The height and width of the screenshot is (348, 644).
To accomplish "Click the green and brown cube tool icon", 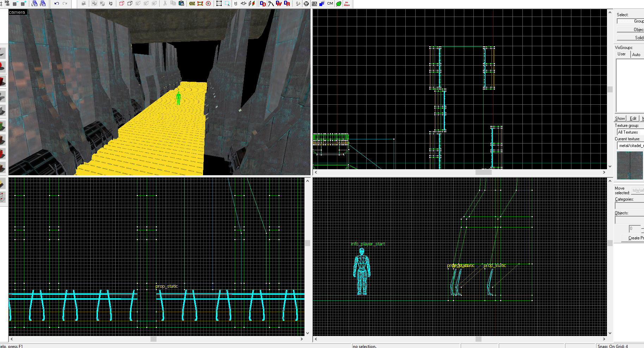I will click(x=2, y=126).
